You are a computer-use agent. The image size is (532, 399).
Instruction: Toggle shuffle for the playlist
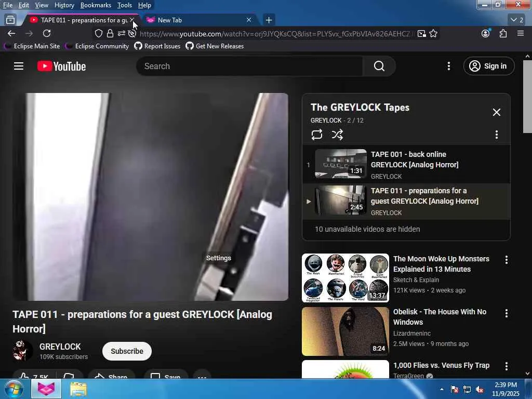(x=337, y=135)
